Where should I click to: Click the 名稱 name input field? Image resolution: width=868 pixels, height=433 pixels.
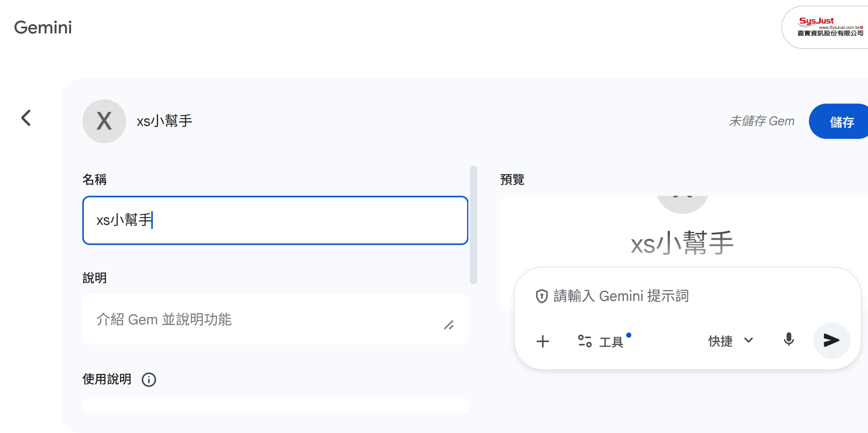(x=275, y=220)
